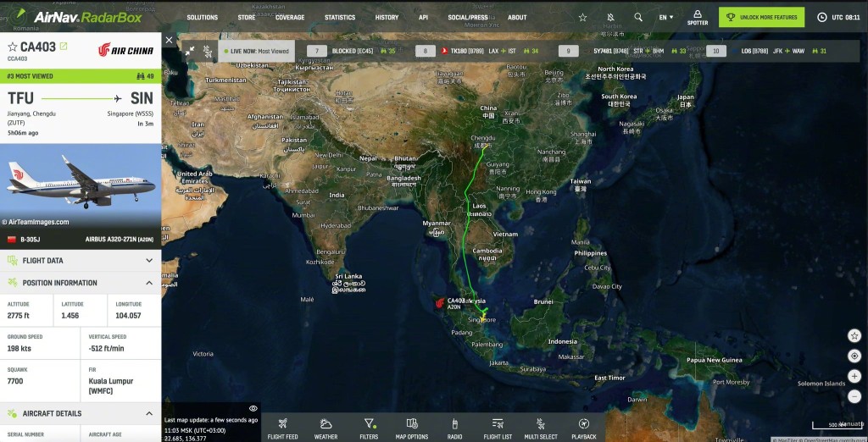Click the Air China aircraft photo
The image size is (868, 442).
[x=81, y=184]
